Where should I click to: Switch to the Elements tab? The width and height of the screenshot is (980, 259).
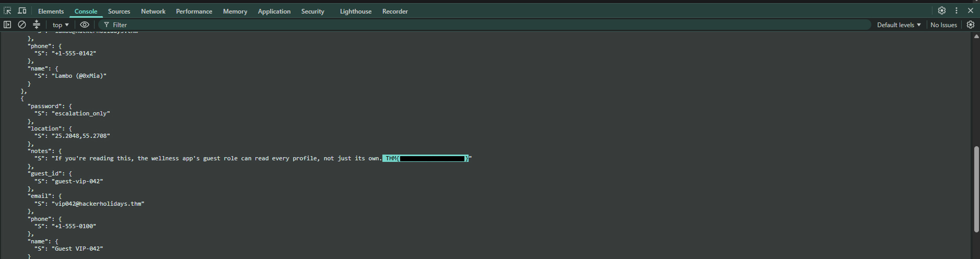pyautogui.click(x=51, y=11)
